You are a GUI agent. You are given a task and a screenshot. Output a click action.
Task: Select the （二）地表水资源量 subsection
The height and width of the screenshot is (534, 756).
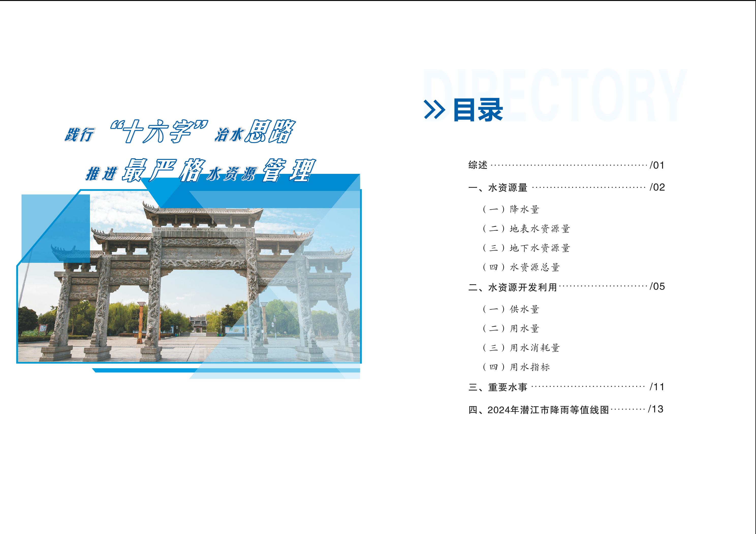[x=526, y=229]
